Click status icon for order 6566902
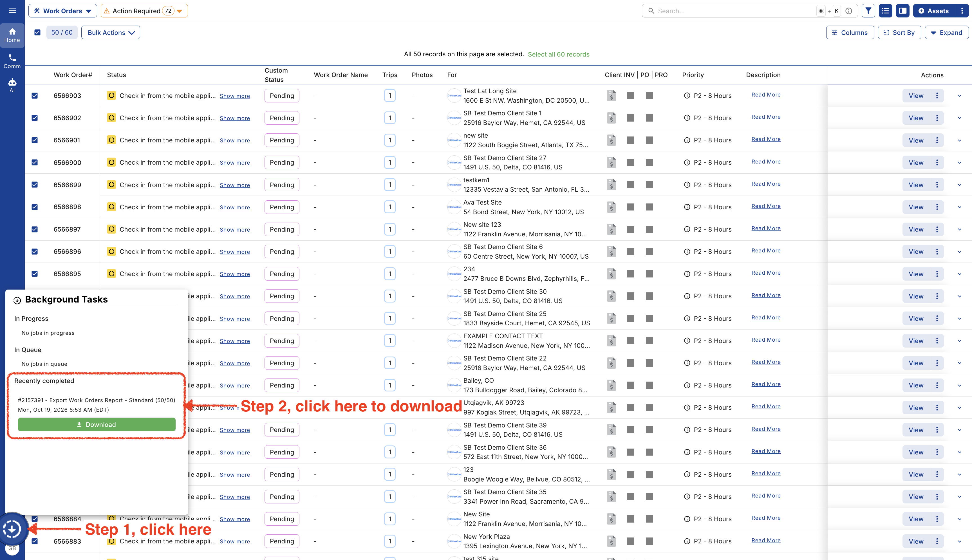The width and height of the screenshot is (972, 560). pos(111,118)
